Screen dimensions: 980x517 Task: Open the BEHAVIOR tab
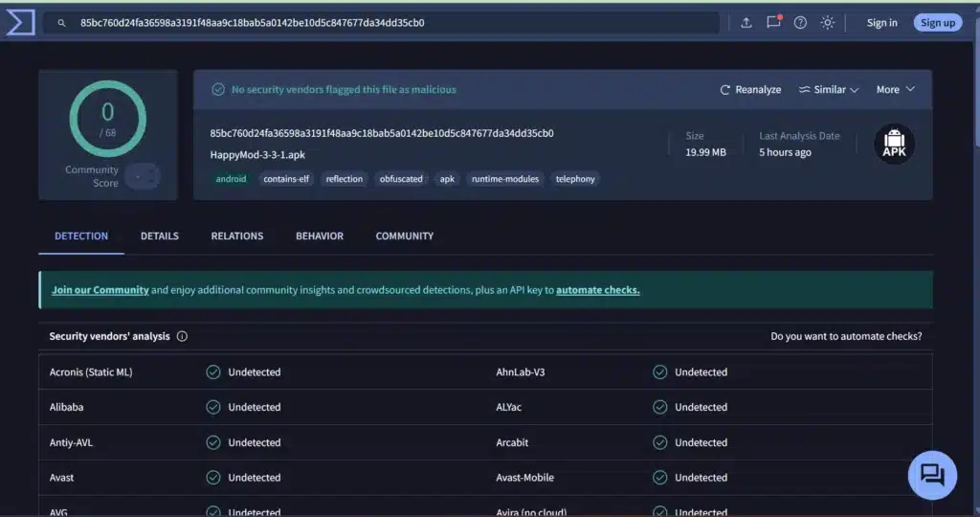320,236
